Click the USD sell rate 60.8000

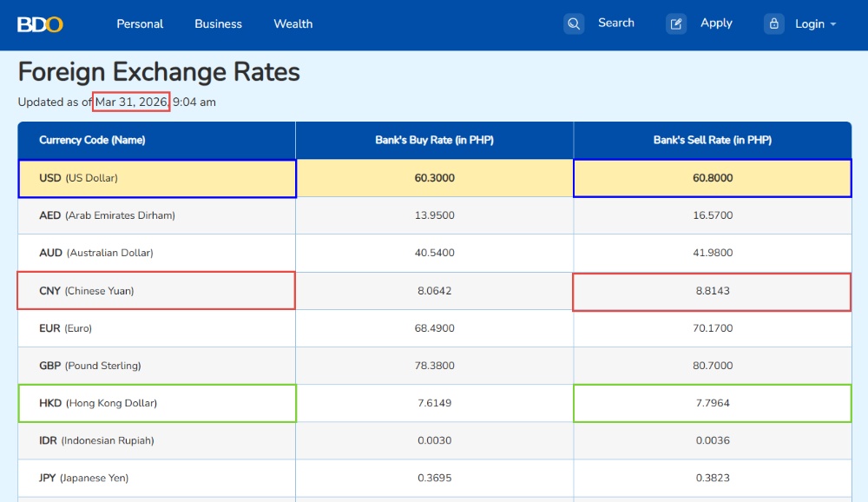pos(712,178)
